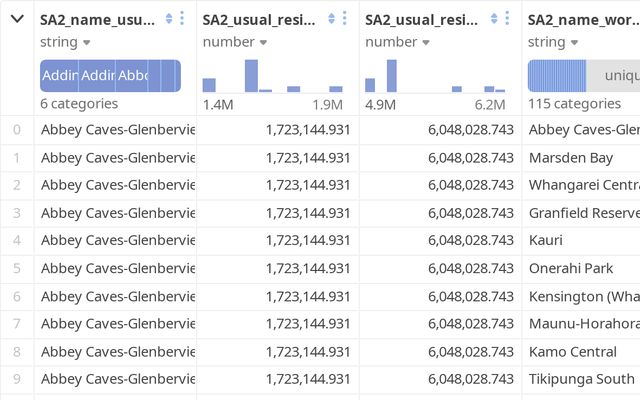640x400 pixels.
Task: Sort the third column SA2_usual_resi numbers
Action: click(x=494, y=18)
